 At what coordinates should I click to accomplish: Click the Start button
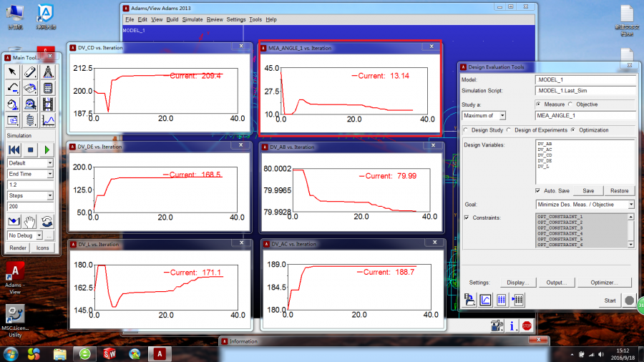coord(610,300)
